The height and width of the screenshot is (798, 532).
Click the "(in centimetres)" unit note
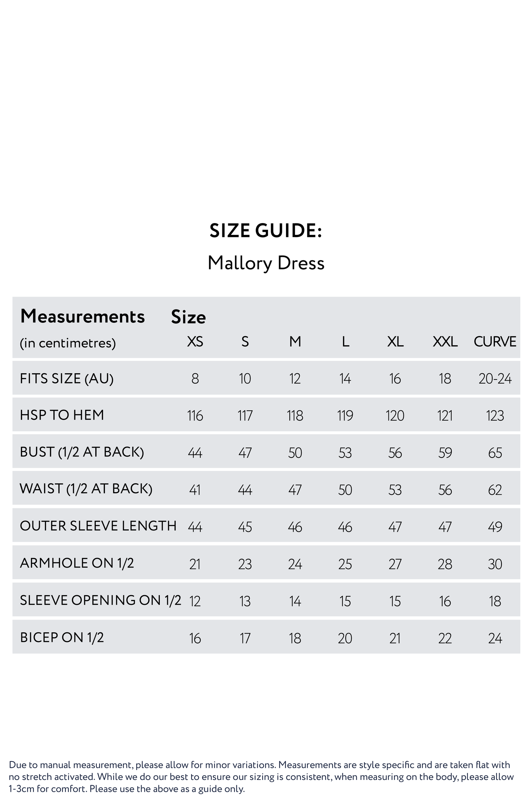coord(68,343)
